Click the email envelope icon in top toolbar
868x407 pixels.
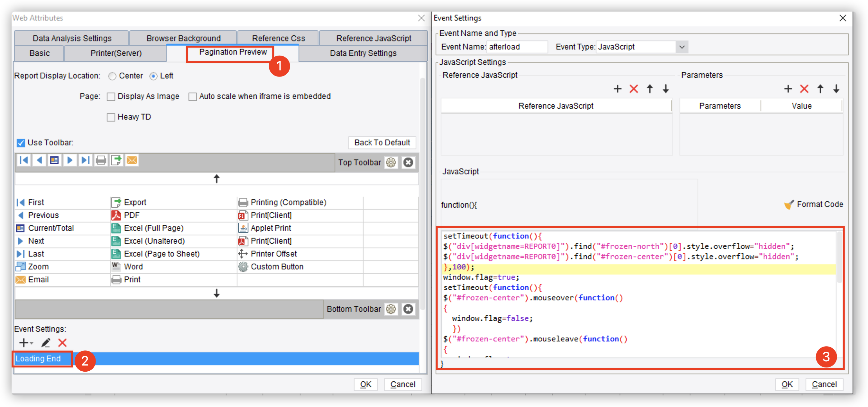[132, 160]
